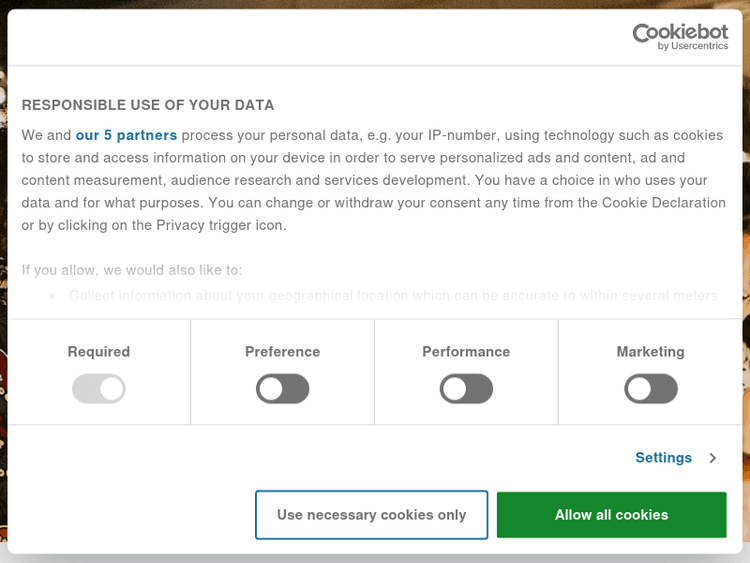Expand via chevron arrow beside Settings
The width and height of the screenshot is (750, 563).
[x=713, y=458]
